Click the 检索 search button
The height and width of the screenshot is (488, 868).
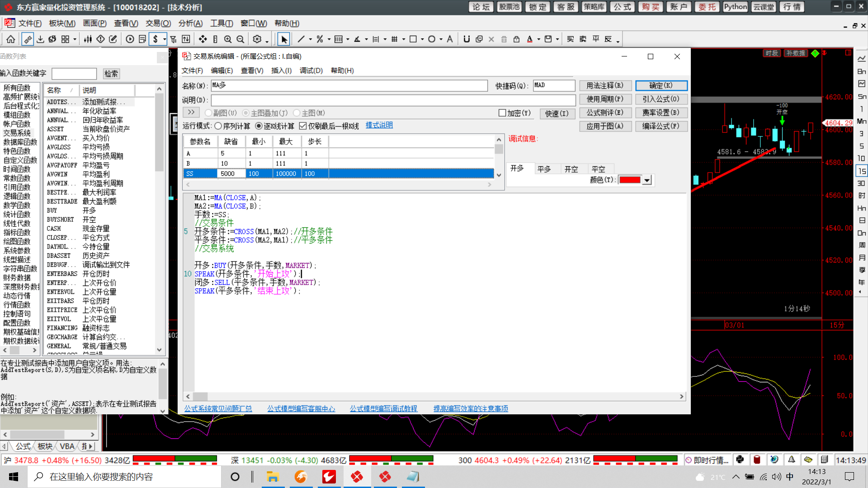coord(111,74)
